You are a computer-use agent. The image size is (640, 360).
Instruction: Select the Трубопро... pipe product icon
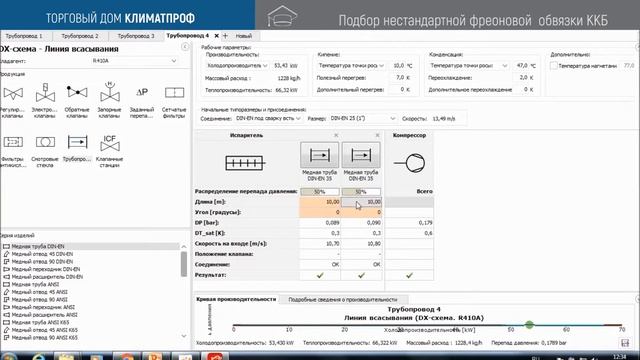coord(77,142)
